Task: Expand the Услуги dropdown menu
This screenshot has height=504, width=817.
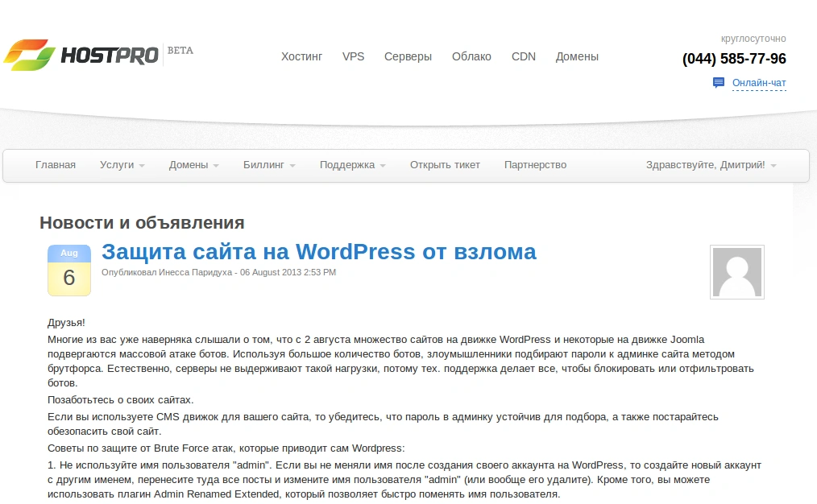Action: [x=122, y=165]
